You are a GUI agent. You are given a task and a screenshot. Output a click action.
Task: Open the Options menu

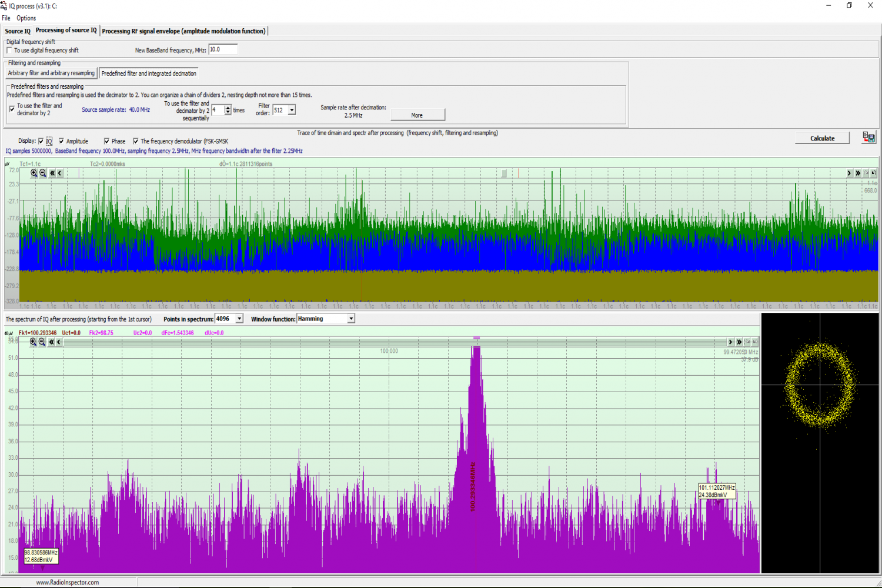click(26, 18)
